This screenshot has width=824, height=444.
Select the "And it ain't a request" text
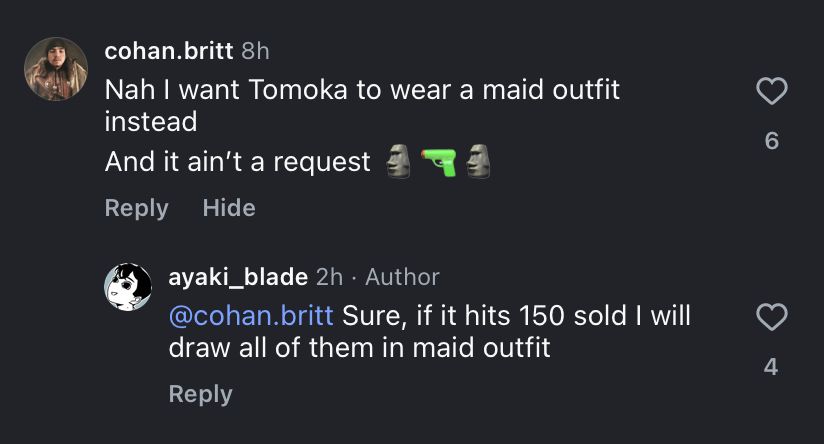click(x=238, y=161)
